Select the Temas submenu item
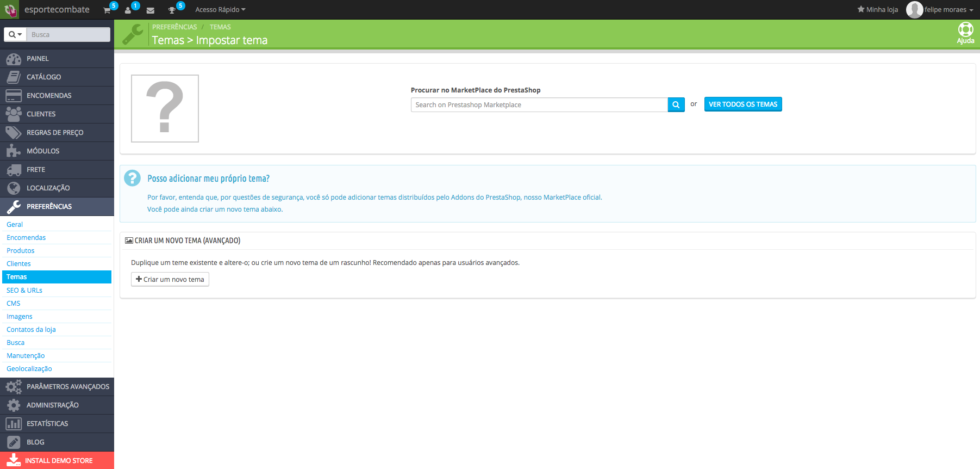Screen dimensions: 980x469 pyautogui.click(x=57, y=277)
